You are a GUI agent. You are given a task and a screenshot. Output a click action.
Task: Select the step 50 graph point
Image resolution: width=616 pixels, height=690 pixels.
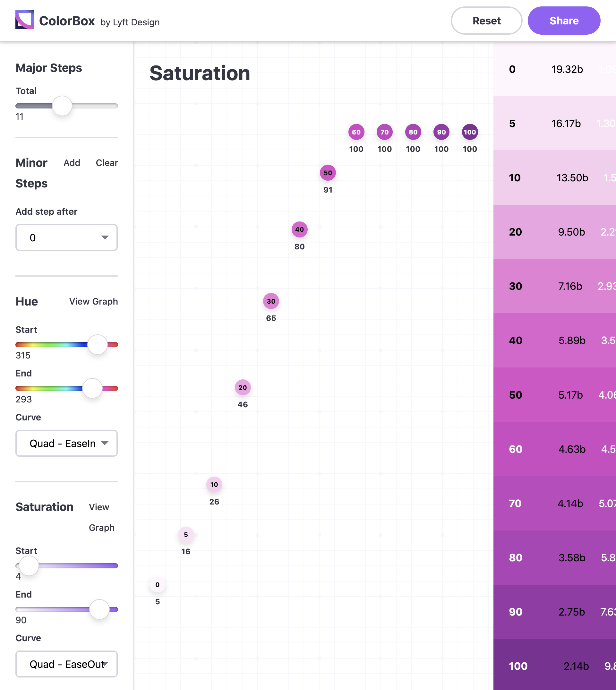coord(328,173)
